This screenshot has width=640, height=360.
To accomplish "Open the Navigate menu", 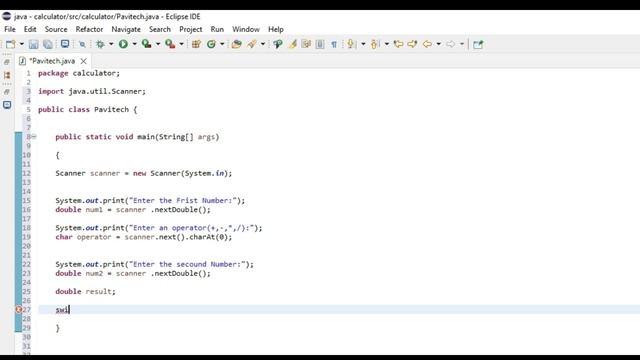I will click(x=126, y=29).
